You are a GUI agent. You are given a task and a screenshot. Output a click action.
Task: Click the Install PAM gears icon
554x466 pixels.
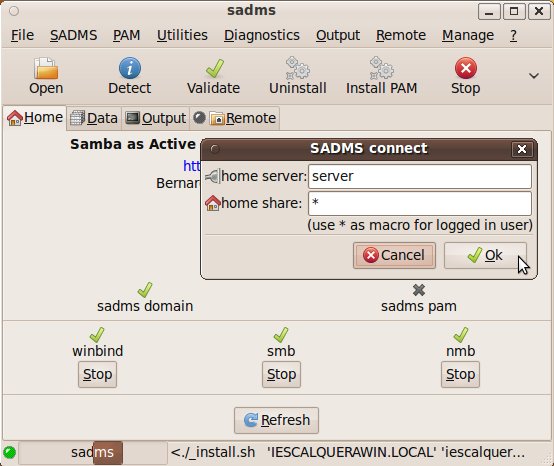pyautogui.click(x=382, y=68)
